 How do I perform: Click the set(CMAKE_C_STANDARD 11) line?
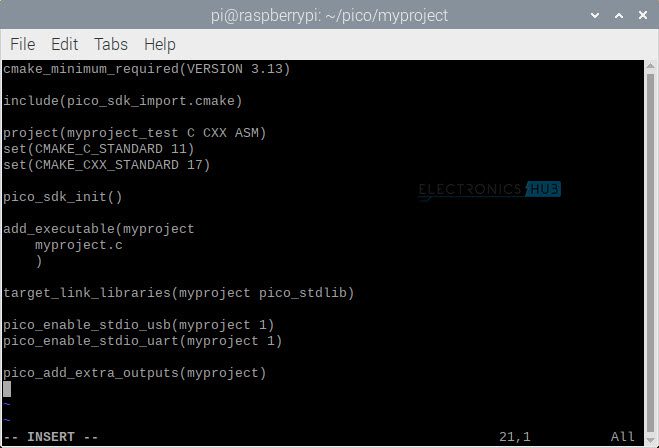coord(98,149)
